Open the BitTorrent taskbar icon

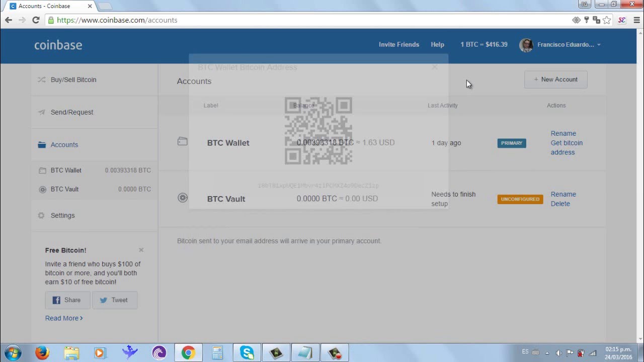(158, 353)
